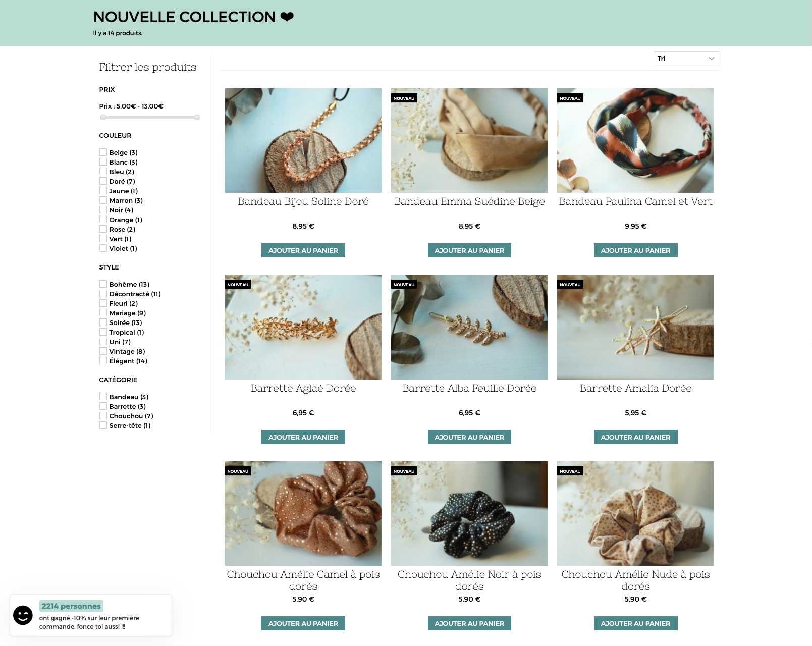This screenshot has width=812, height=646.
Task: Tick the Doré color checkbox
Action: [103, 181]
